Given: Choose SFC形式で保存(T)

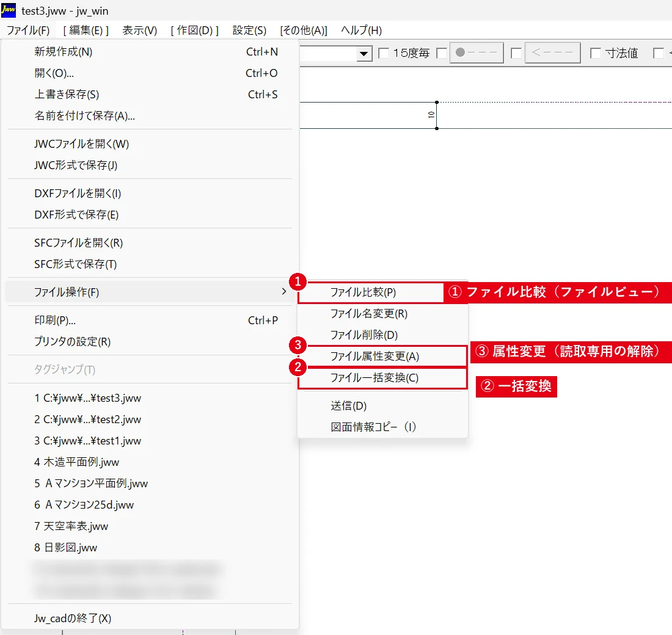Looking at the screenshot, I should point(150,264).
